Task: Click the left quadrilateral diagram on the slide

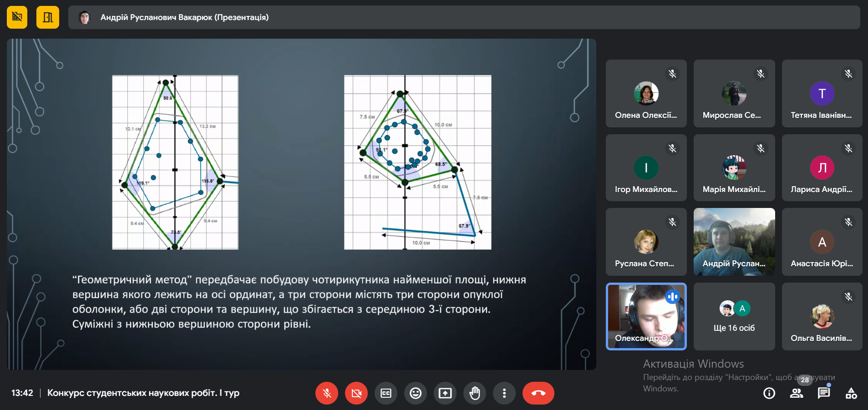Action: (x=175, y=162)
